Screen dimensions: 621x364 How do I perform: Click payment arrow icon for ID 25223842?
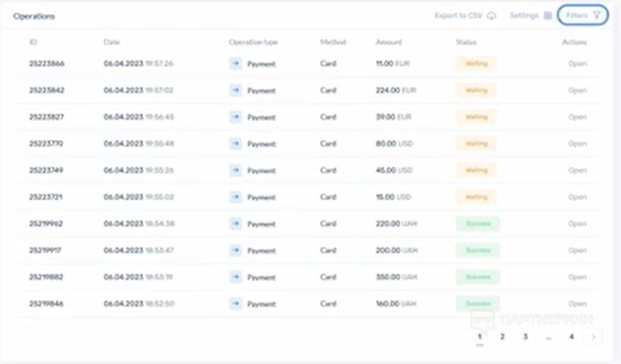coord(236,90)
